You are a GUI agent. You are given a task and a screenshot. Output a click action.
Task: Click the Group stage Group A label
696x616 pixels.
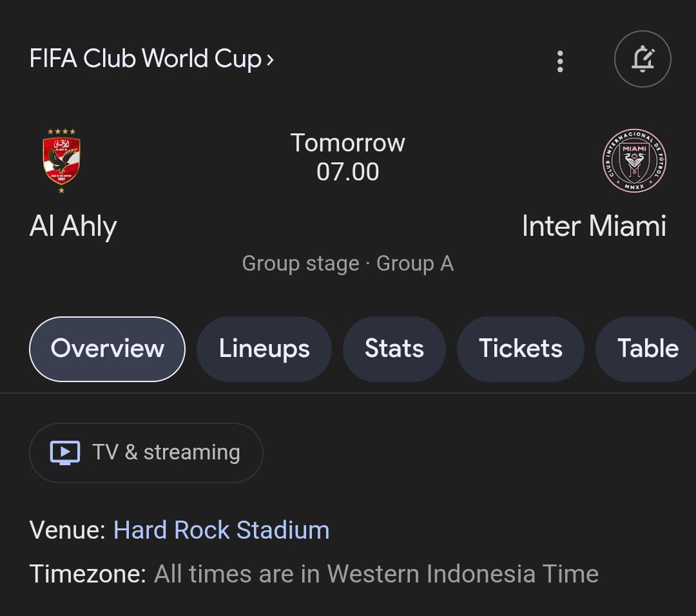347,263
